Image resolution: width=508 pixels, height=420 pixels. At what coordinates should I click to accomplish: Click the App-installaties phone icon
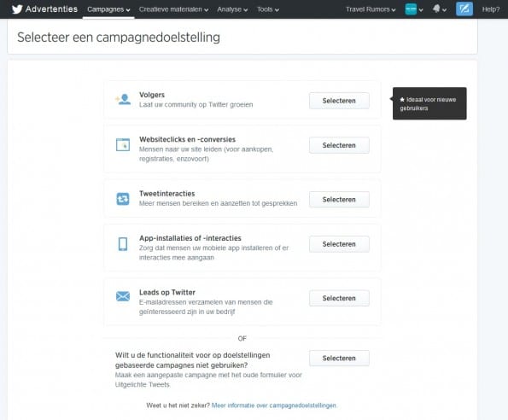point(123,244)
